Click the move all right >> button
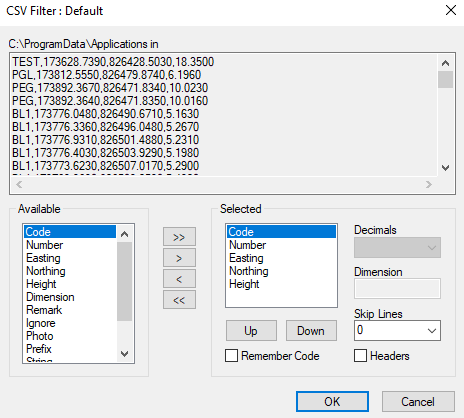Image resolution: width=464 pixels, height=418 pixels. click(179, 237)
